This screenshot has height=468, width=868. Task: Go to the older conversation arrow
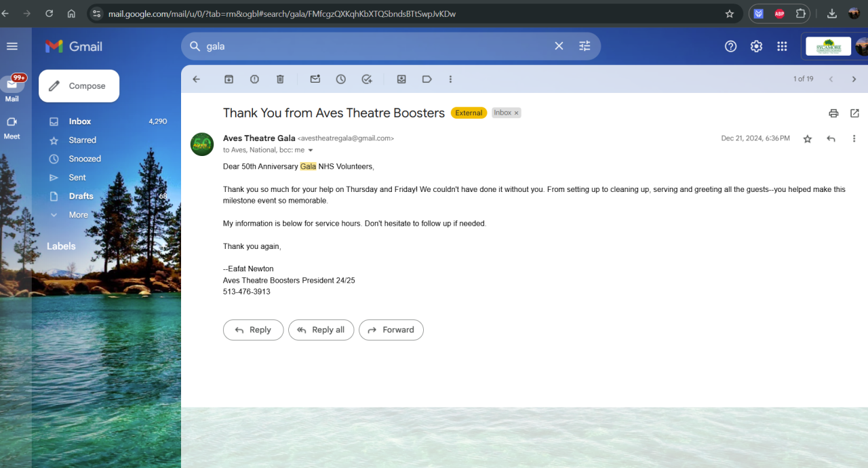point(854,79)
